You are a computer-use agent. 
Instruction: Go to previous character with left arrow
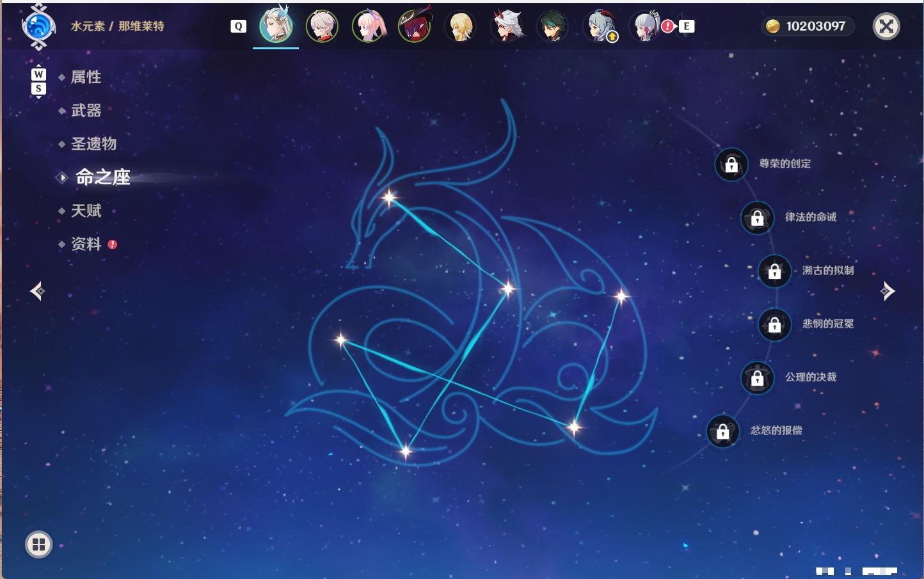coord(38,291)
